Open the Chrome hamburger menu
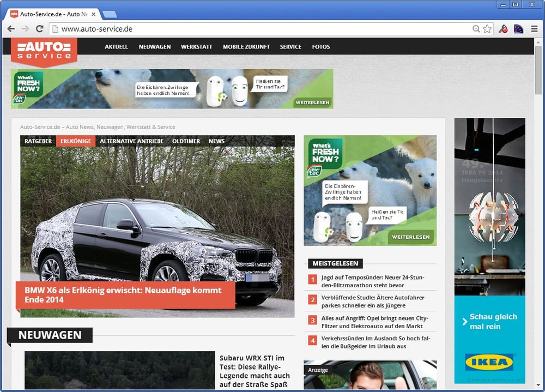 [535, 29]
